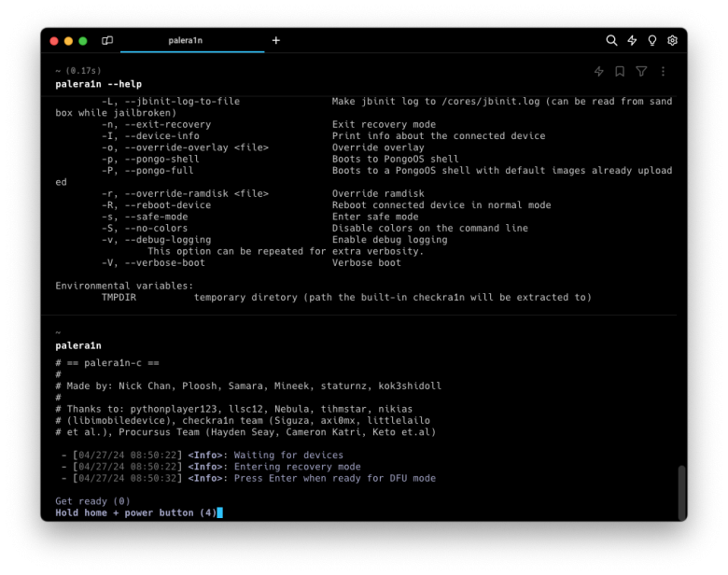Select the '-s, --safe-mode' option line
This screenshot has height=575, width=728.
[260, 217]
